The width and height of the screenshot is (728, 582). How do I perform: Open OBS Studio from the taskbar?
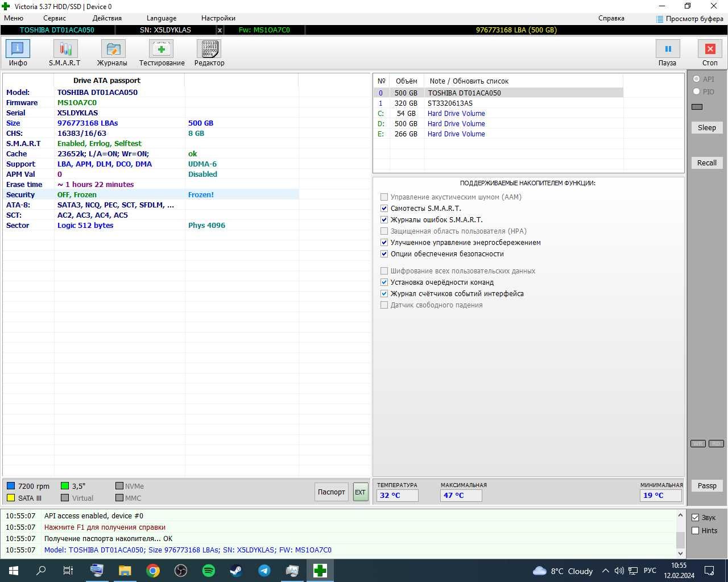coord(180,571)
